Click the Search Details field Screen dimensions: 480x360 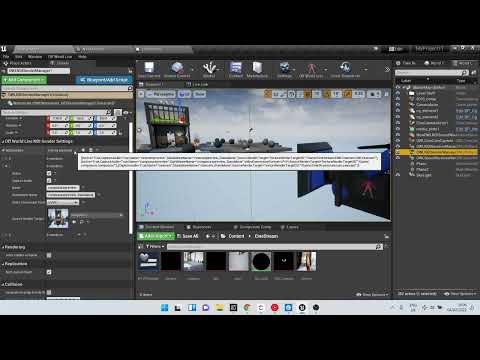(x=56, y=112)
